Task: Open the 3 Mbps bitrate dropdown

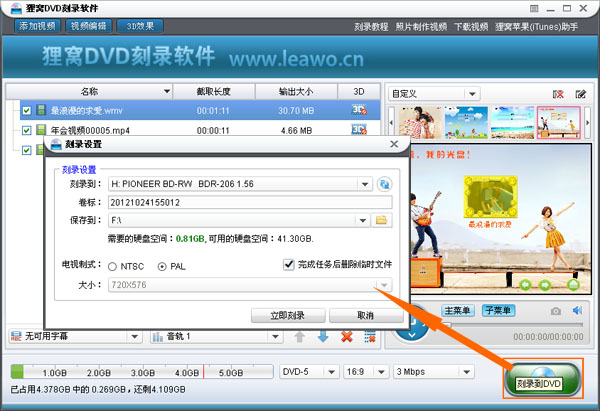Action: pos(466,372)
